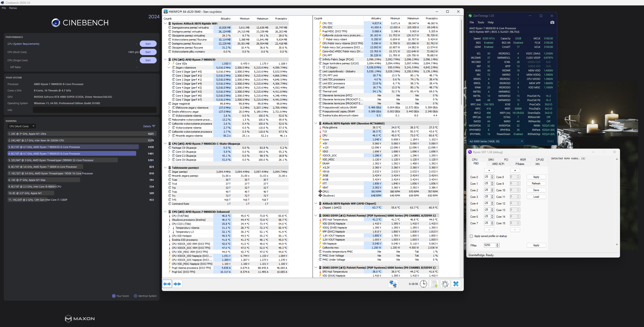Decrease FMax value using down stepper

[x=497, y=246]
